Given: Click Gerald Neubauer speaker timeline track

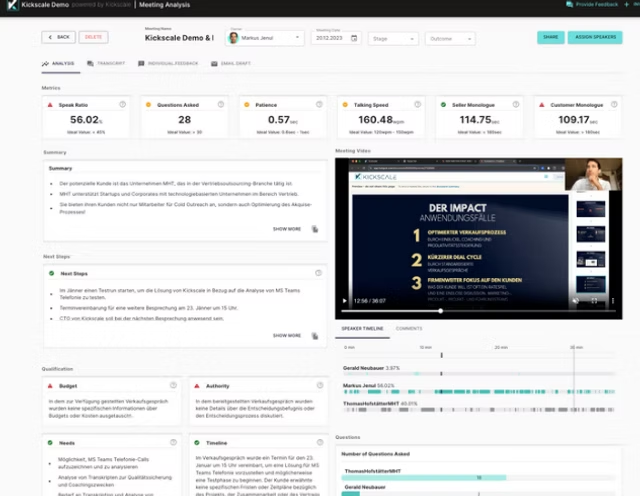Looking at the screenshot, I should (479, 374).
